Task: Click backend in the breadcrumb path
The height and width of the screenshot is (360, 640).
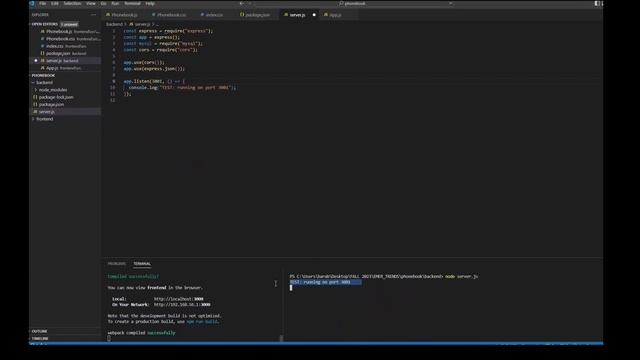Action: coord(114,24)
